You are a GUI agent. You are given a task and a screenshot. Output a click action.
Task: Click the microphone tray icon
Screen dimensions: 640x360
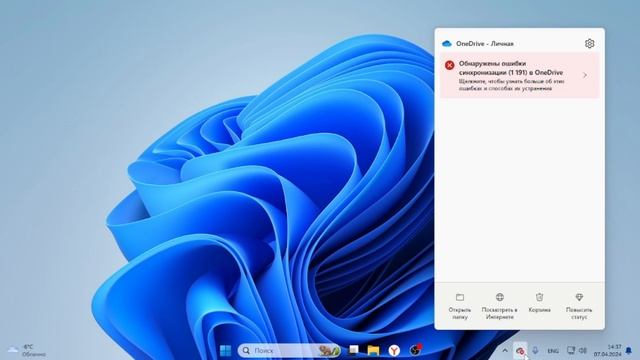point(535,351)
